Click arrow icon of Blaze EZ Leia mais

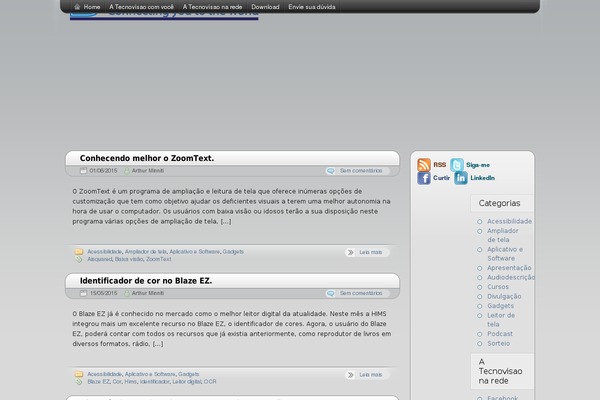point(350,375)
